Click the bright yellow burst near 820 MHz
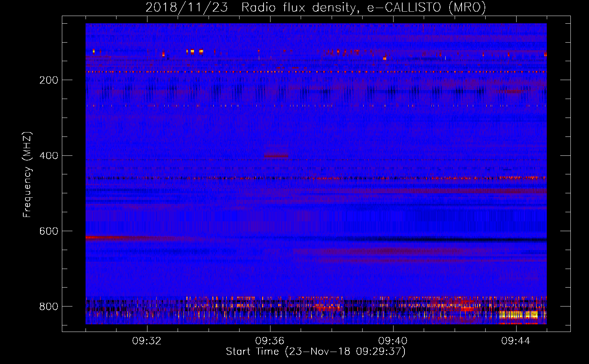Viewport: 589px width, 364px height. click(519, 315)
